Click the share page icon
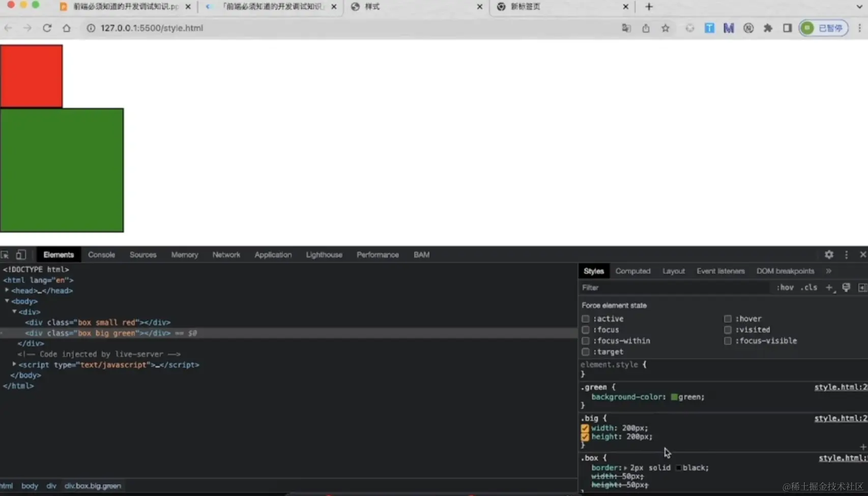 (x=646, y=28)
